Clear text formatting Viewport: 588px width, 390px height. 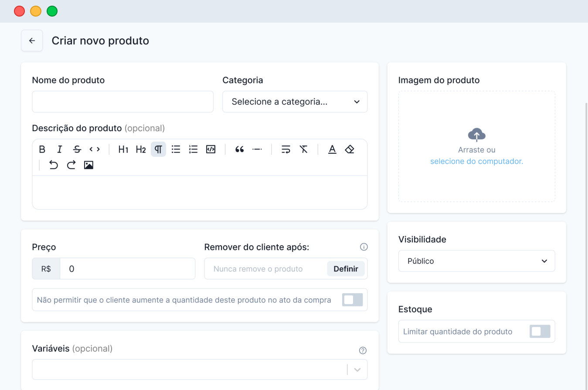pos(304,149)
